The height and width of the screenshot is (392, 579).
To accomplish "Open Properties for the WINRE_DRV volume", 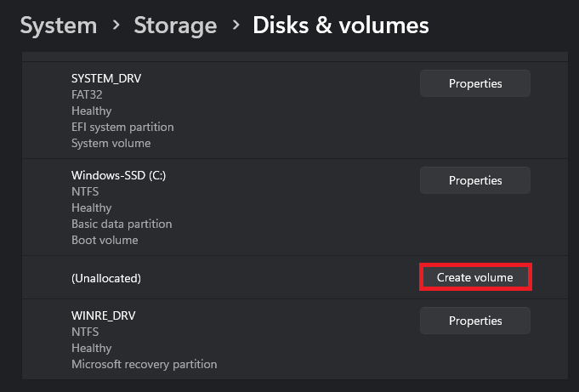I will (475, 321).
